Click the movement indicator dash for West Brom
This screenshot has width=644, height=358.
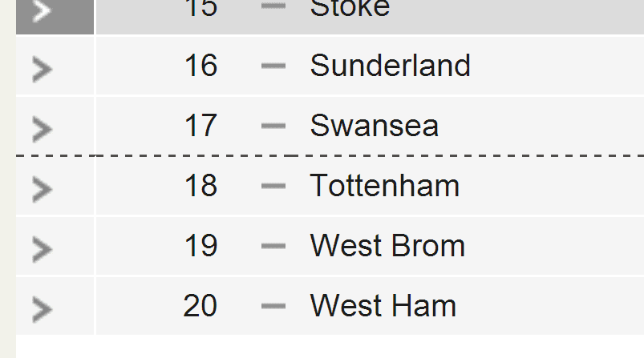click(273, 246)
